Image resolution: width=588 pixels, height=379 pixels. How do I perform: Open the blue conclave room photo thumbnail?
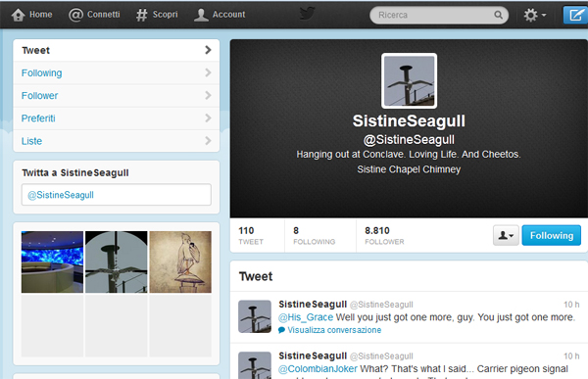52,262
